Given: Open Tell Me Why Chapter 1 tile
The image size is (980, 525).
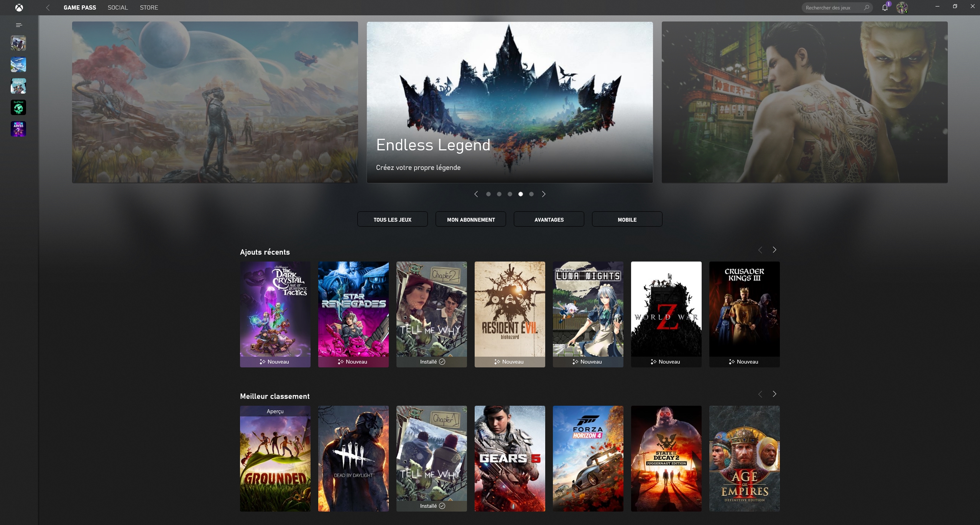Looking at the screenshot, I should click(432, 458).
